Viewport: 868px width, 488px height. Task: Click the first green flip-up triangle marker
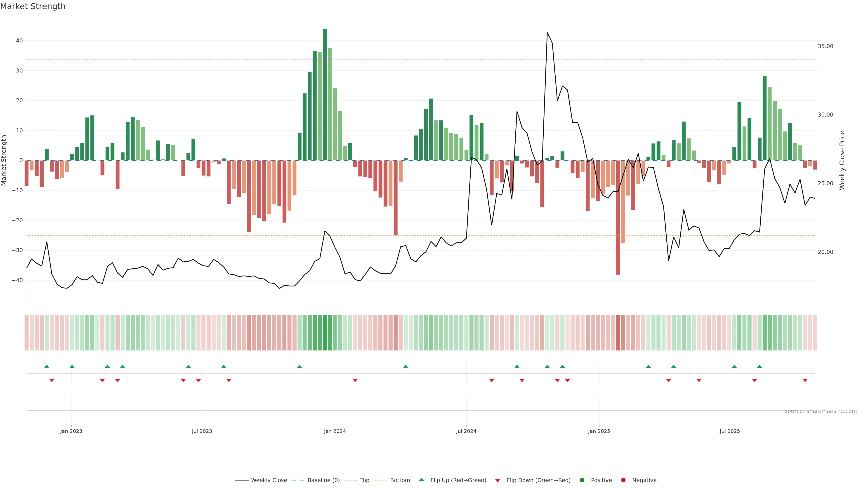[x=47, y=366]
